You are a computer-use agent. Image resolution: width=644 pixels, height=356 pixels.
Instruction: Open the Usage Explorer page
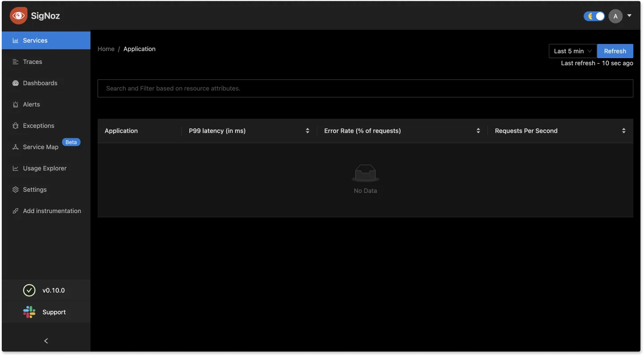pyautogui.click(x=46, y=168)
